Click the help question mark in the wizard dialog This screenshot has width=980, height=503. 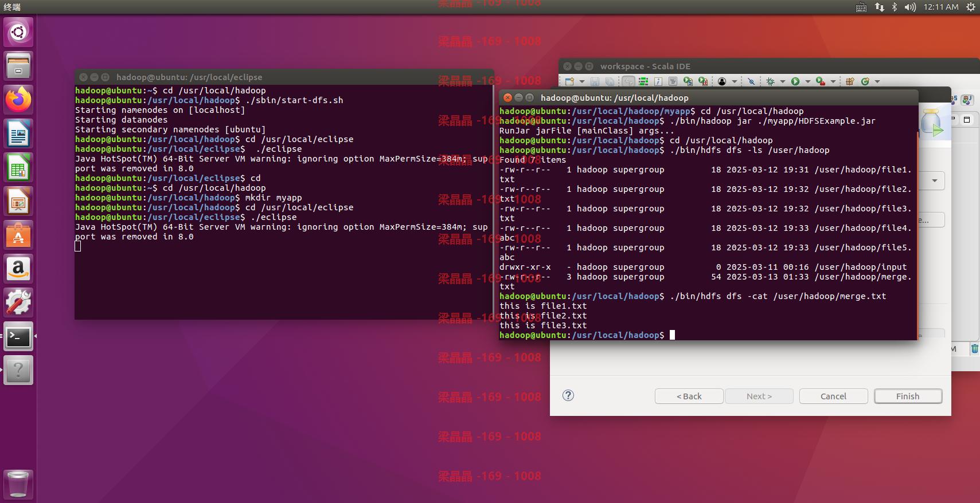pos(568,395)
